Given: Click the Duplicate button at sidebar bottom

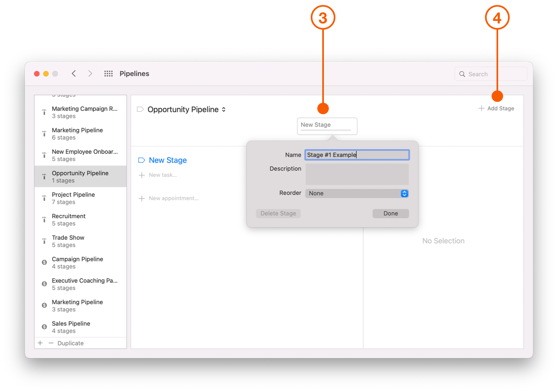Looking at the screenshot, I should 70,343.
